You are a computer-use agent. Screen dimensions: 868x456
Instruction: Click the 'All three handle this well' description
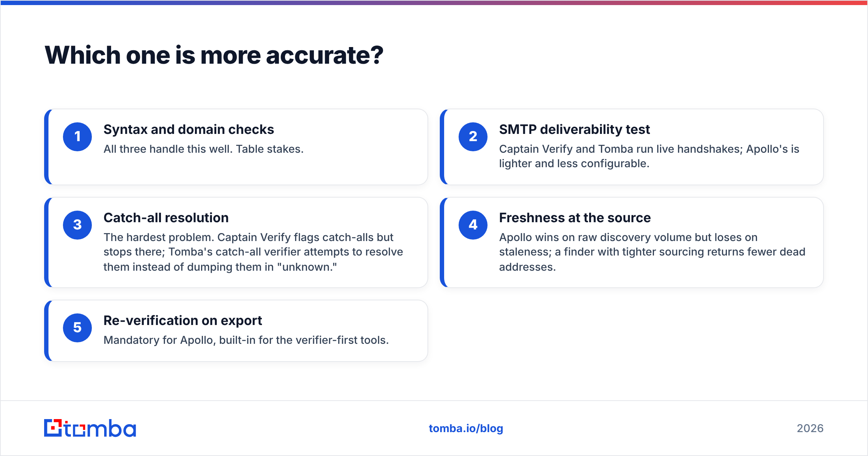point(204,149)
